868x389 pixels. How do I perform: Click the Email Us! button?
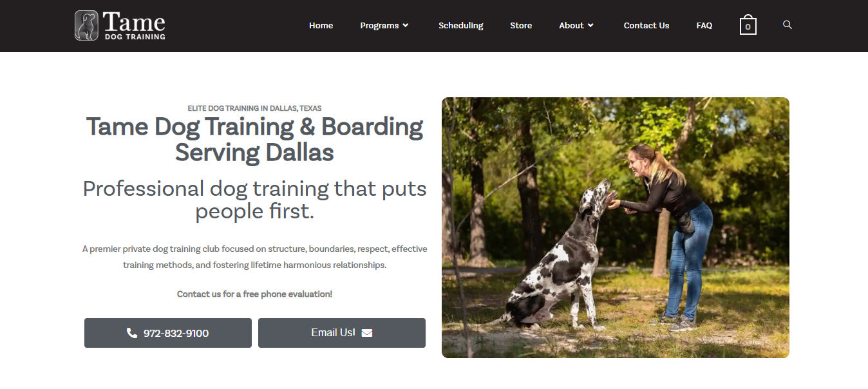[x=342, y=333]
